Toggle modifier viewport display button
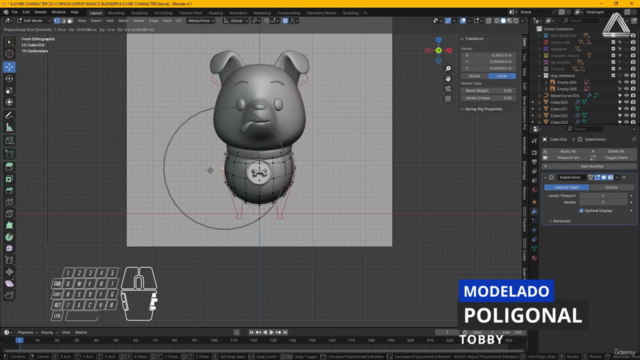 tap(604, 178)
